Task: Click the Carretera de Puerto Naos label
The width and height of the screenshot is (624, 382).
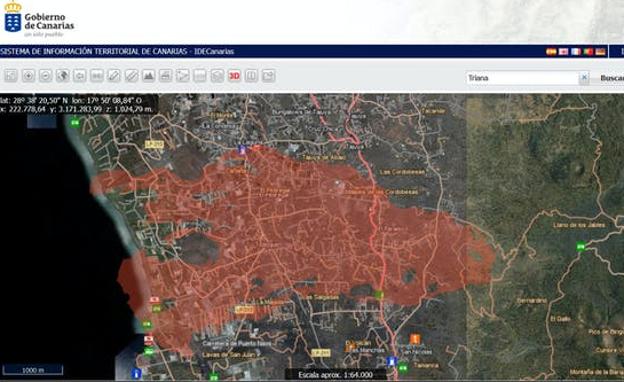Action: 237,343
